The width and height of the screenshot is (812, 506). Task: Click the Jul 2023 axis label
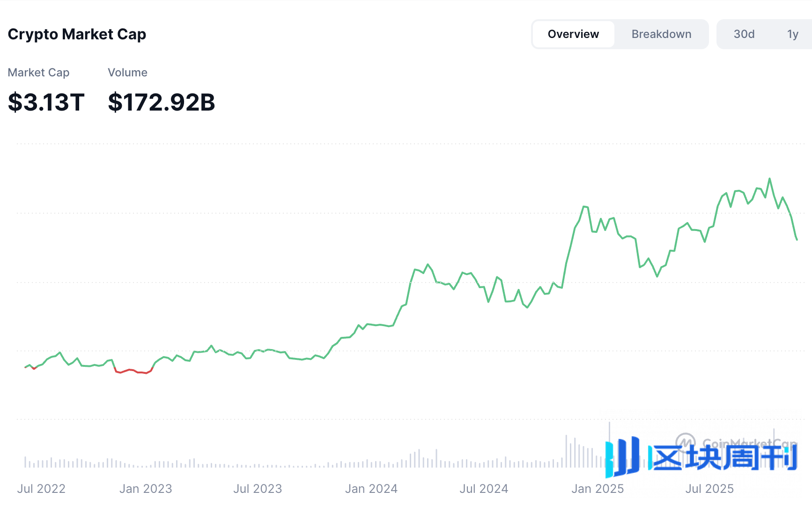point(258,489)
